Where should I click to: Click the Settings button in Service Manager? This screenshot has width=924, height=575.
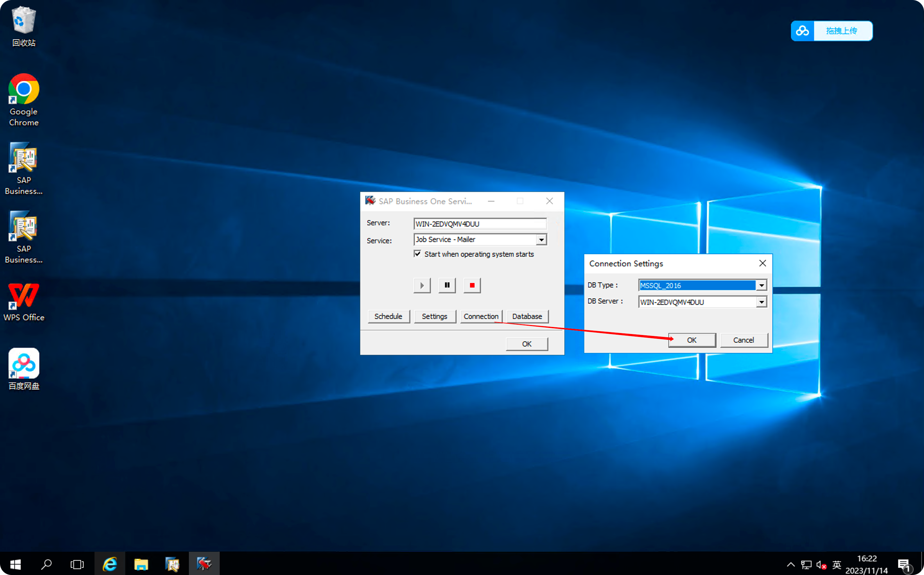(434, 316)
